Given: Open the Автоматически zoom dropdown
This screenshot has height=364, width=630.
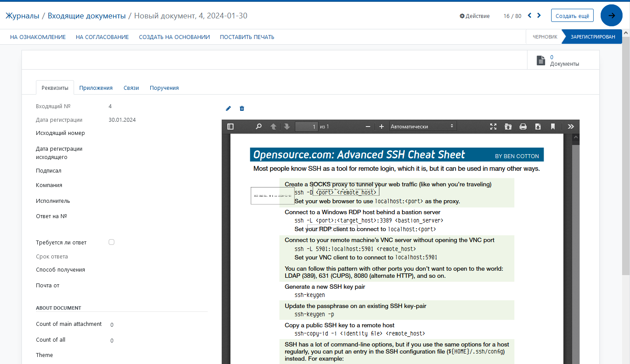Looking at the screenshot, I should 423,127.
